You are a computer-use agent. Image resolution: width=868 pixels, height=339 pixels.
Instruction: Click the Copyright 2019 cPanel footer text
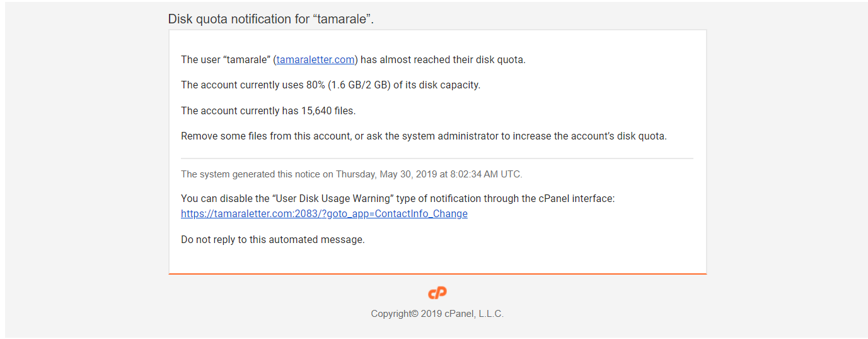pos(437,314)
